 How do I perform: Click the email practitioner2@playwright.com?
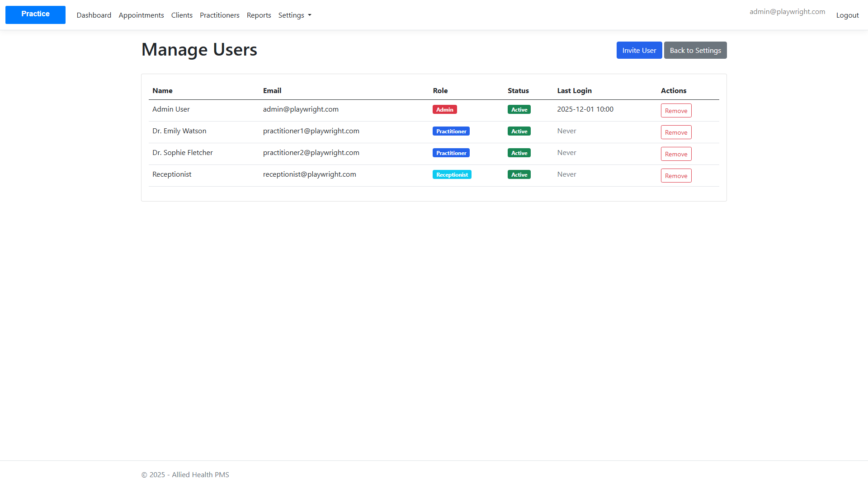click(x=311, y=153)
